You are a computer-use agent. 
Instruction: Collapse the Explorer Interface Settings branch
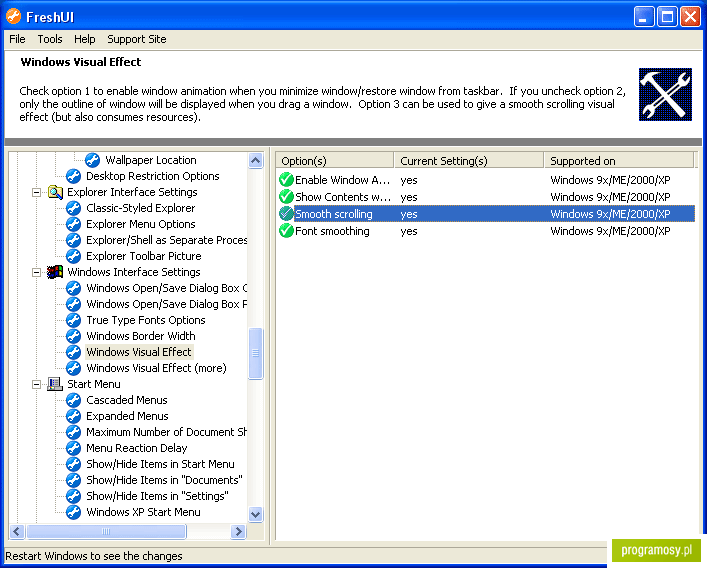[x=37, y=192]
